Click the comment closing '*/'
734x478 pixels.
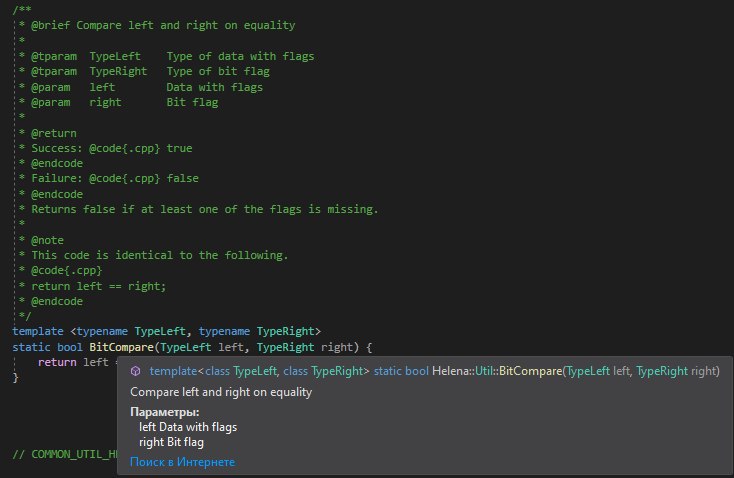click(25, 316)
